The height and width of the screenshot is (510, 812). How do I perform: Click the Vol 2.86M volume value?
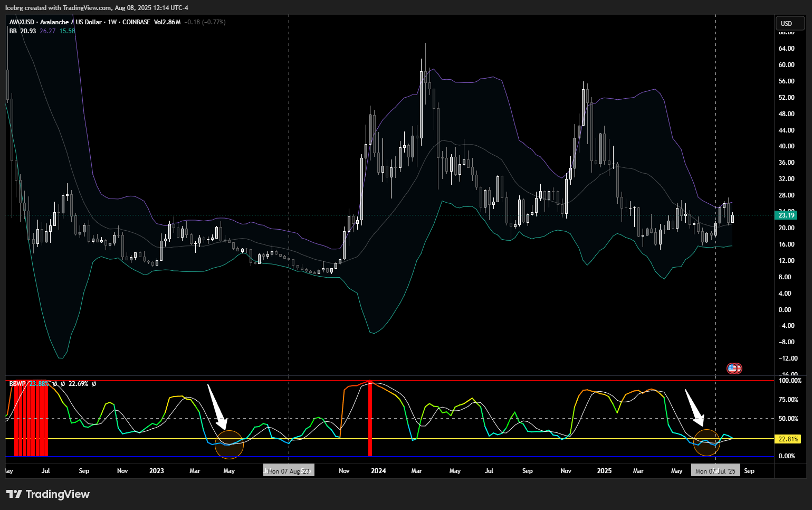tap(167, 22)
